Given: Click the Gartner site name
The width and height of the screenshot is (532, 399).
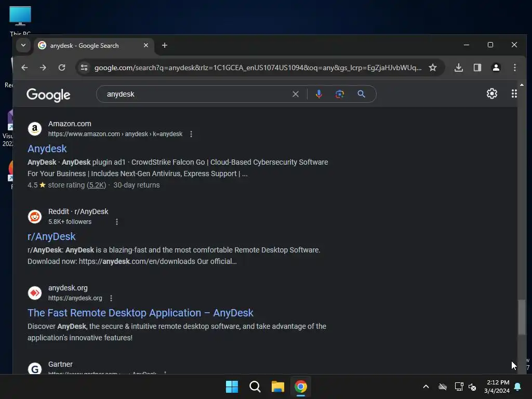Looking at the screenshot, I should (60, 364).
